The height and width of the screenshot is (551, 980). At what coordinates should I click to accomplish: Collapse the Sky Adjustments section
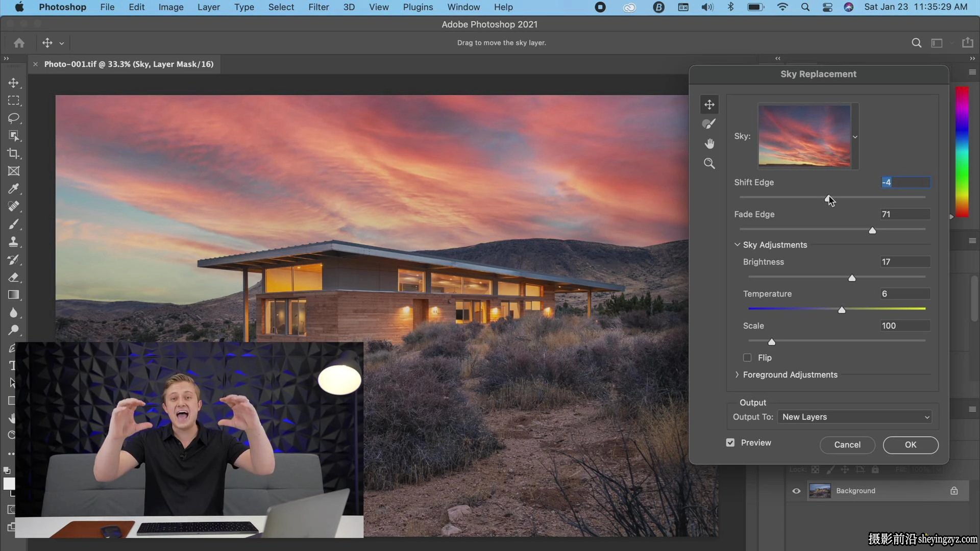(737, 245)
